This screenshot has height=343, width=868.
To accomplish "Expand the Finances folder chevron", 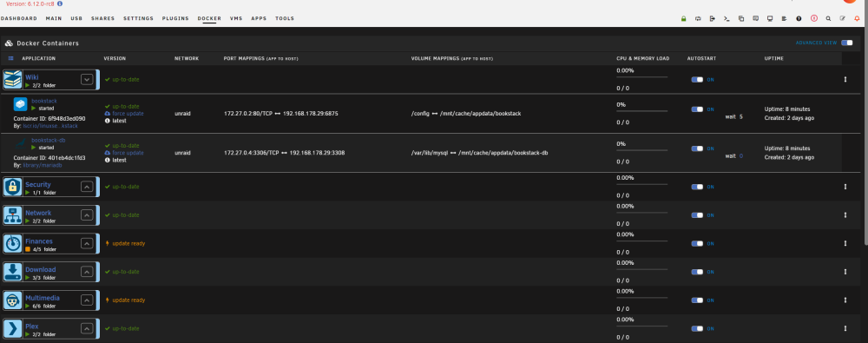I will (86, 243).
